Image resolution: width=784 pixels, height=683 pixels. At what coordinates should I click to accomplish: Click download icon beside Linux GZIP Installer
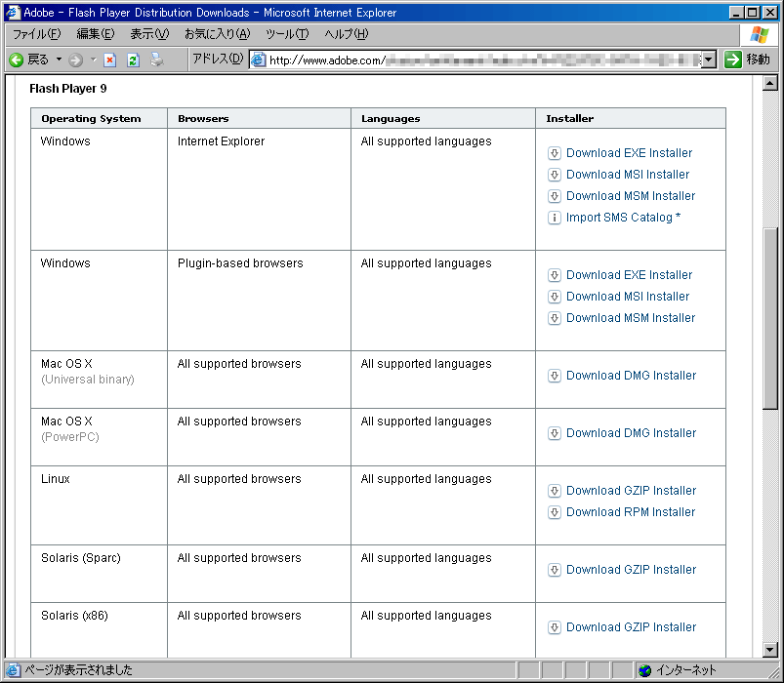(x=554, y=491)
